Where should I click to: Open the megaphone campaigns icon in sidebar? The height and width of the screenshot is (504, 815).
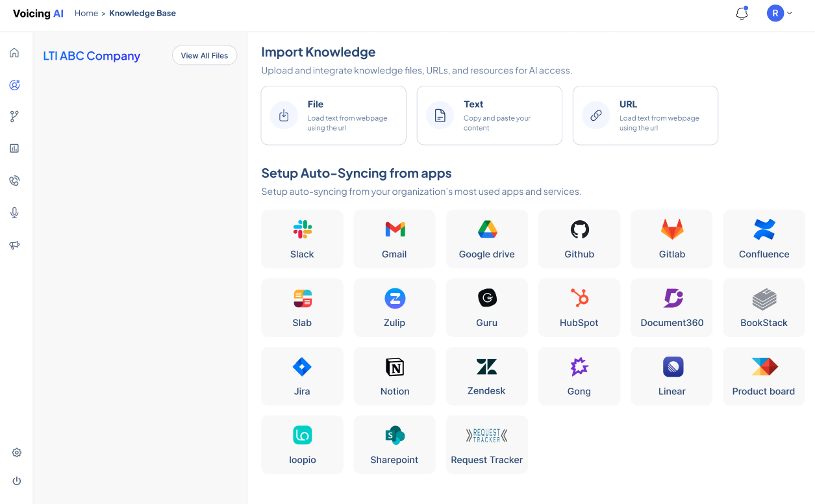pyautogui.click(x=14, y=245)
